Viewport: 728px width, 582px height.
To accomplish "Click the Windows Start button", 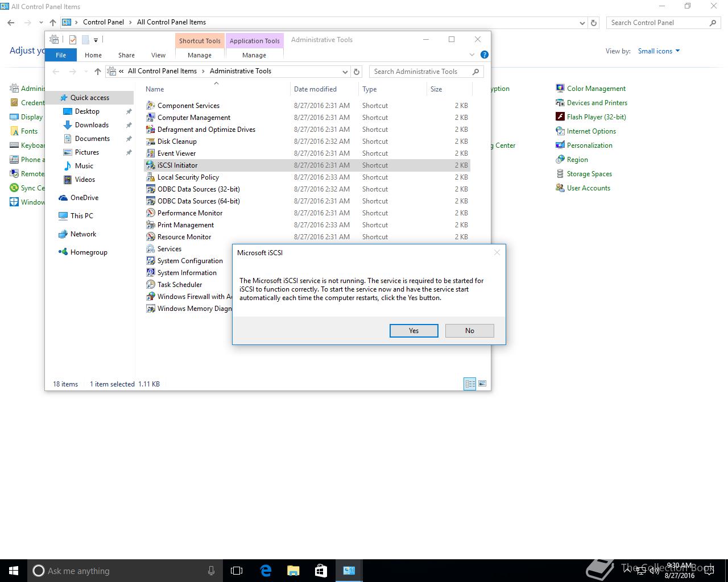I will [x=14, y=571].
